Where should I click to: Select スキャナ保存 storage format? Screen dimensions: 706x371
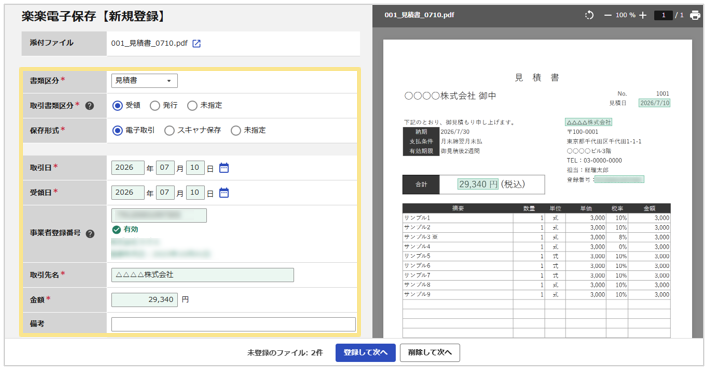pyautogui.click(x=169, y=131)
